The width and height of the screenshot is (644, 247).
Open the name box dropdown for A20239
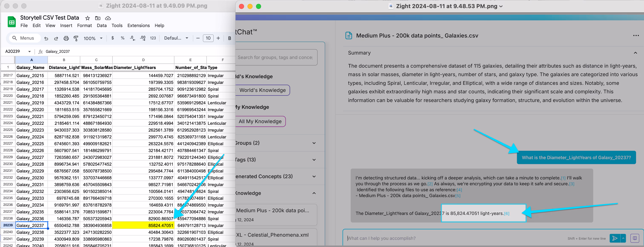(x=30, y=52)
